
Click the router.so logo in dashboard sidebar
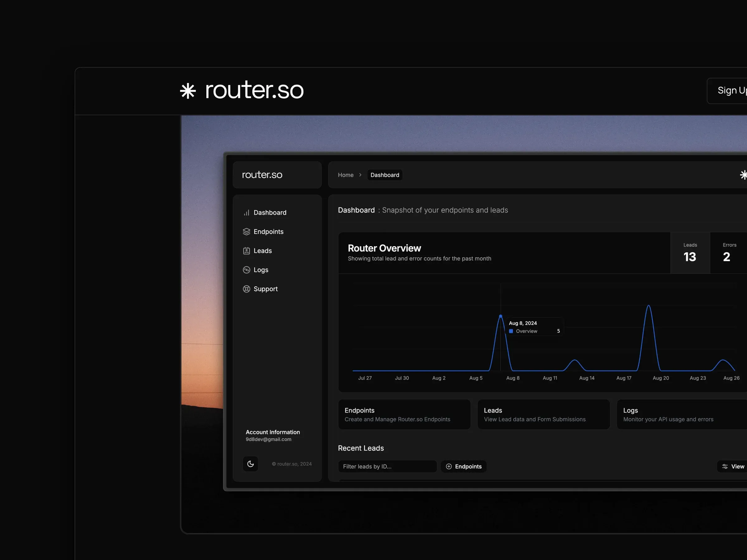click(x=262, y=175)
